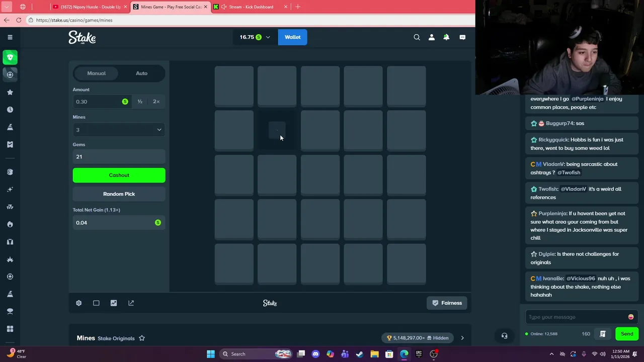The height and width of the screenshot is (362, 644).
Task: Click the green casino shield icon
Action: point(10,57)
